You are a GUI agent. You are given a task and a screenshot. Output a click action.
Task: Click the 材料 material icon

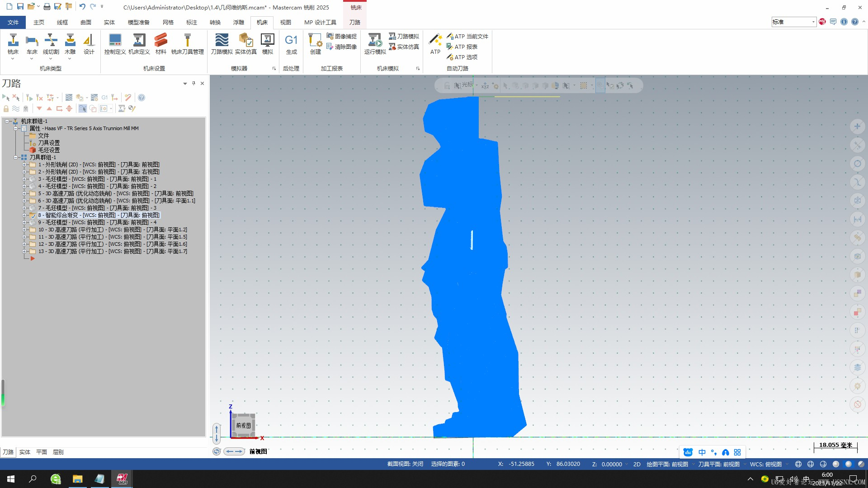point(160,41)
